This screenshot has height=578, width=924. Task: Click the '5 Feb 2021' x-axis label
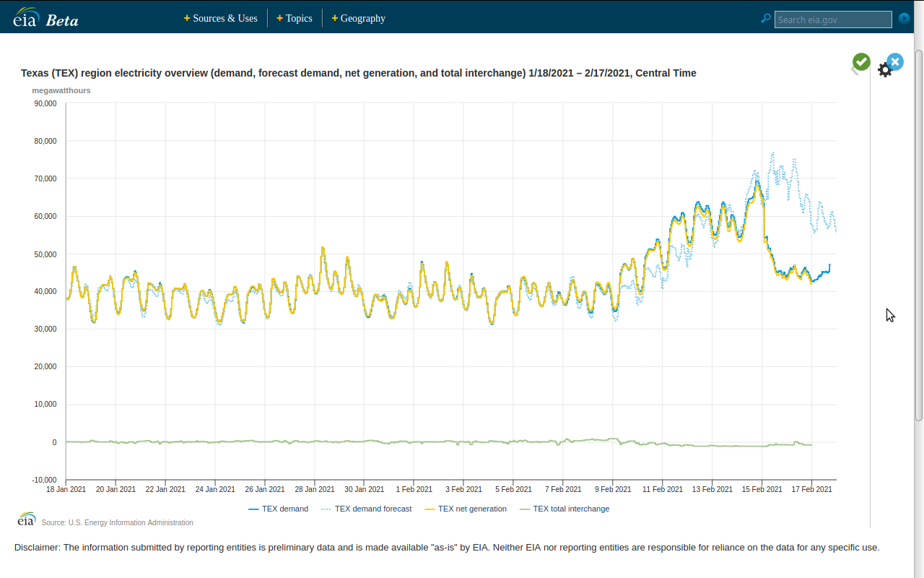[513, 489]
